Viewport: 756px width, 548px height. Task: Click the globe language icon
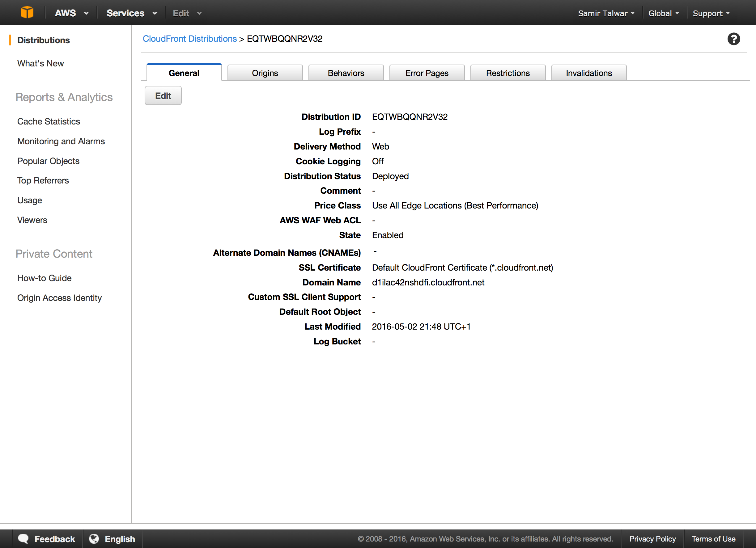point(94,539)
